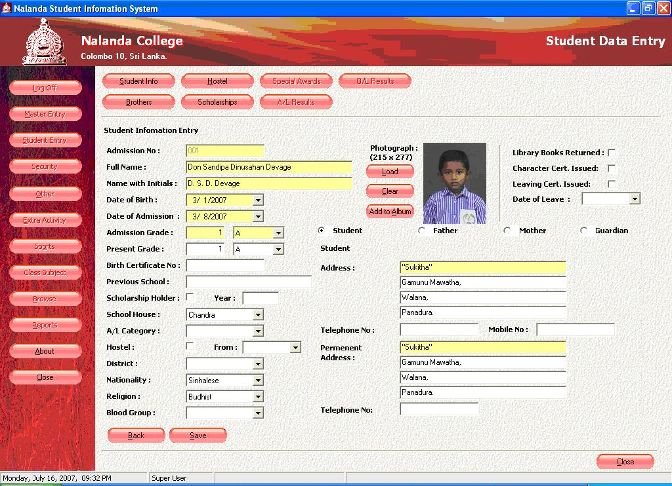Click the Mobile No field
The height and width of the screenshot is (486, 672).
pos(576,330)
